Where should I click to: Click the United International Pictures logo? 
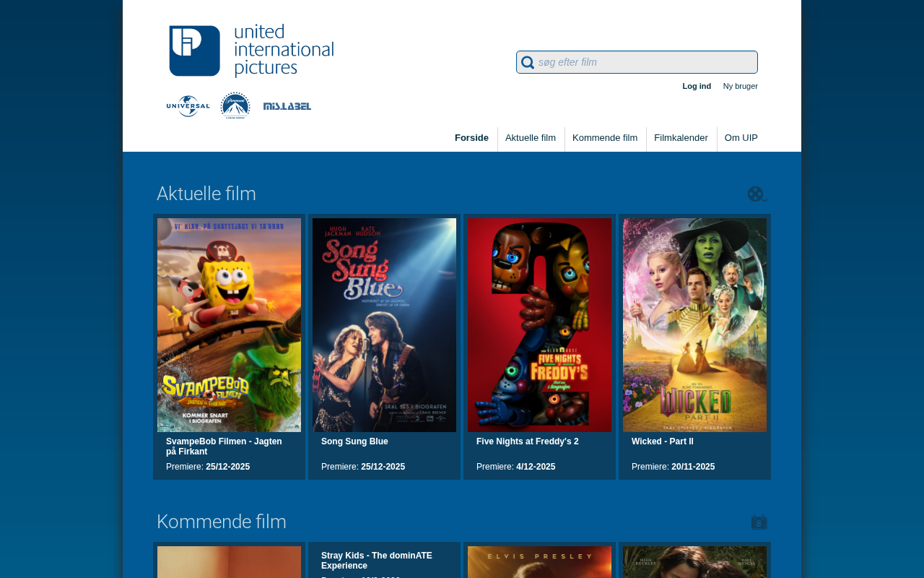251,51
